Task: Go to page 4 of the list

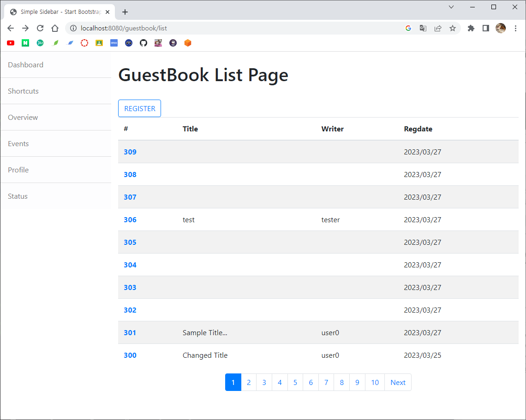Action: point(280,383)
